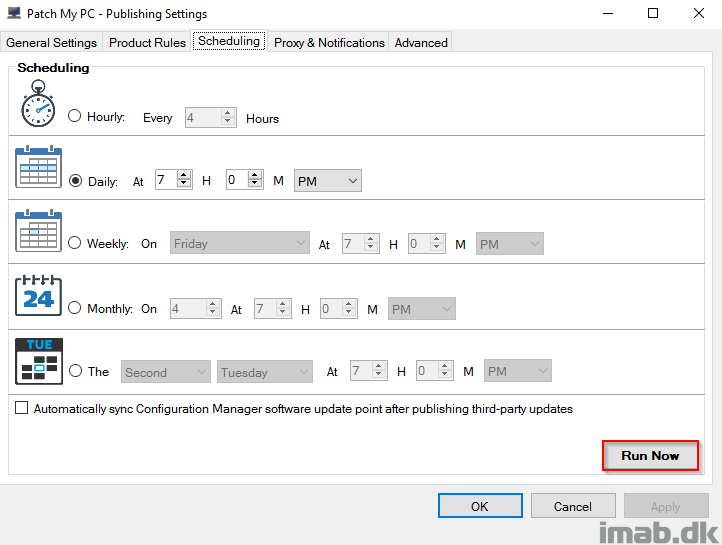Increase the Daily hour value

(x=184, y=175)
